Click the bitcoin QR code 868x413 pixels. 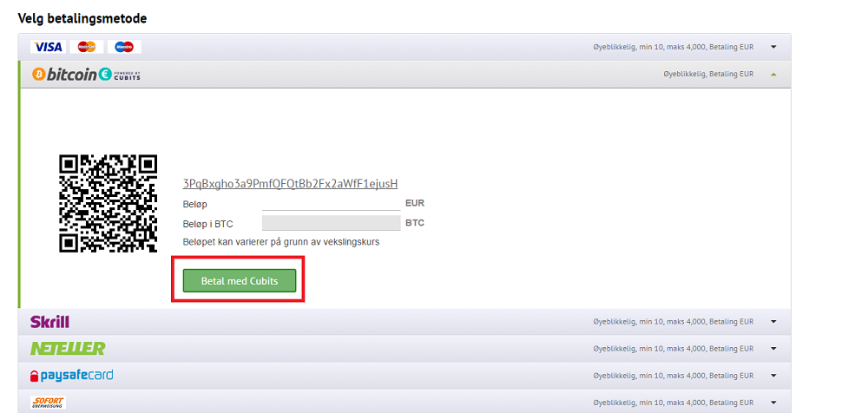coord(108,204)
